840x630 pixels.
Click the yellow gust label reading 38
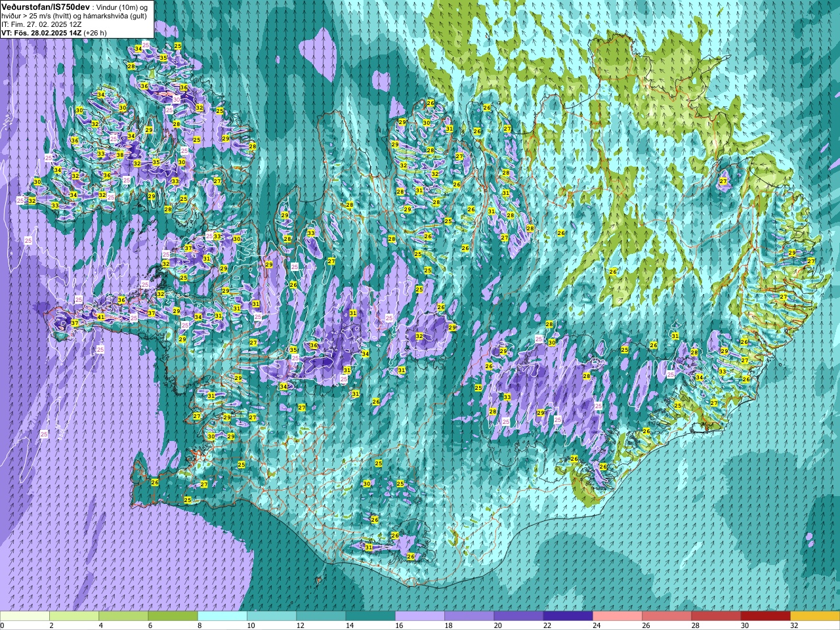point(119,155)
